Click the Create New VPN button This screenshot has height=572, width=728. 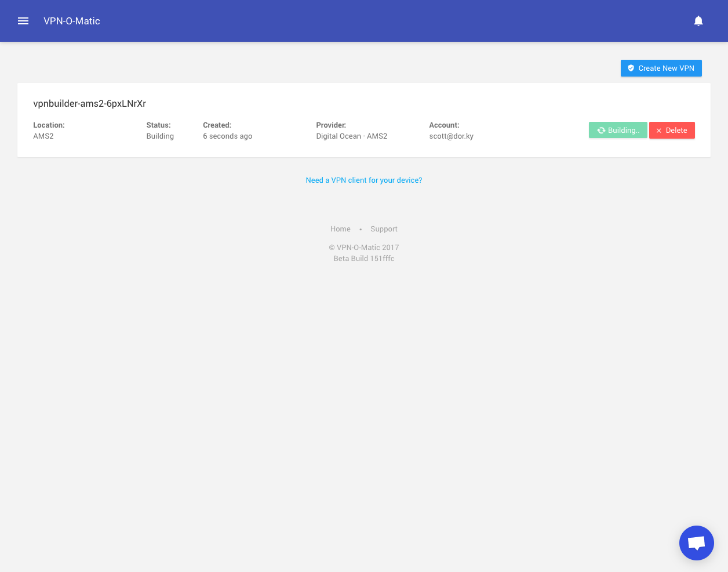click(x=661, y=68)
